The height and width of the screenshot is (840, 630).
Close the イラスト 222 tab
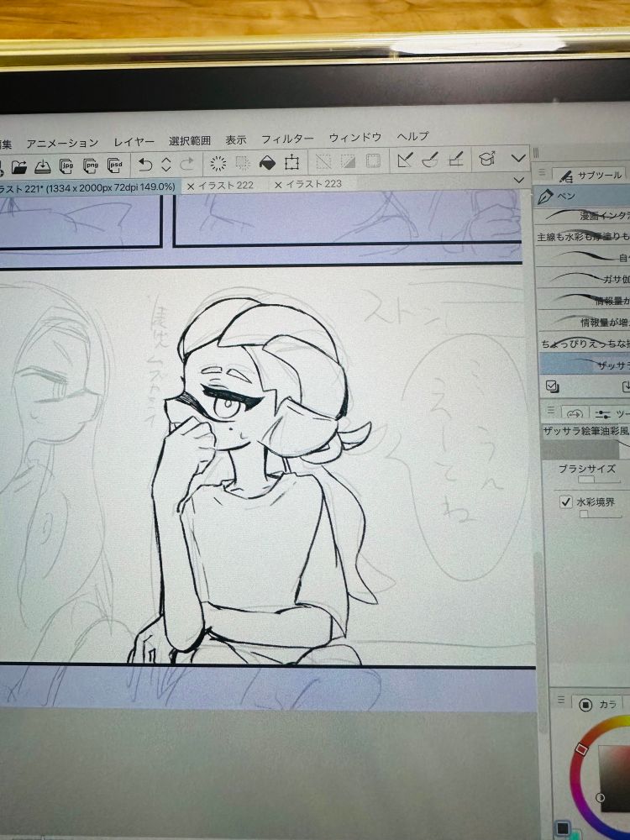coord(190,186)
